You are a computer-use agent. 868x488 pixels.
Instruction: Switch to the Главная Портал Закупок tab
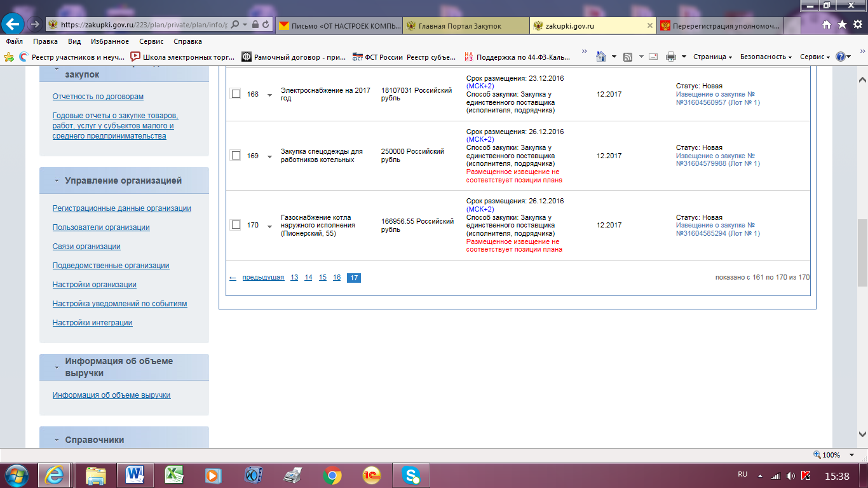467,25
